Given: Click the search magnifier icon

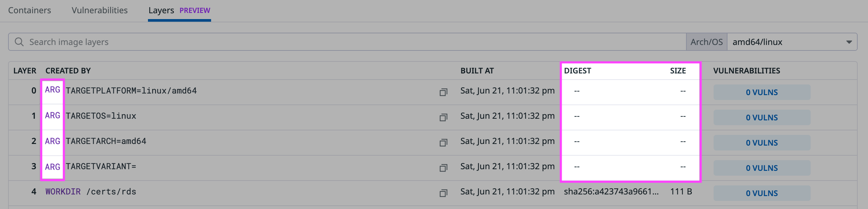Looking at the screenshot, I should pos(19,42).
